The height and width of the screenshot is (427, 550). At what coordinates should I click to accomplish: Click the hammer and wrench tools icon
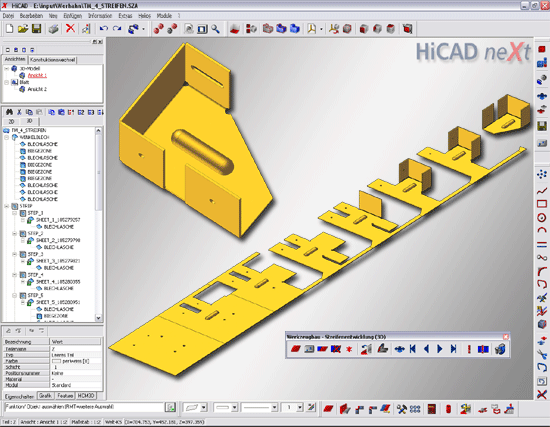402,409
